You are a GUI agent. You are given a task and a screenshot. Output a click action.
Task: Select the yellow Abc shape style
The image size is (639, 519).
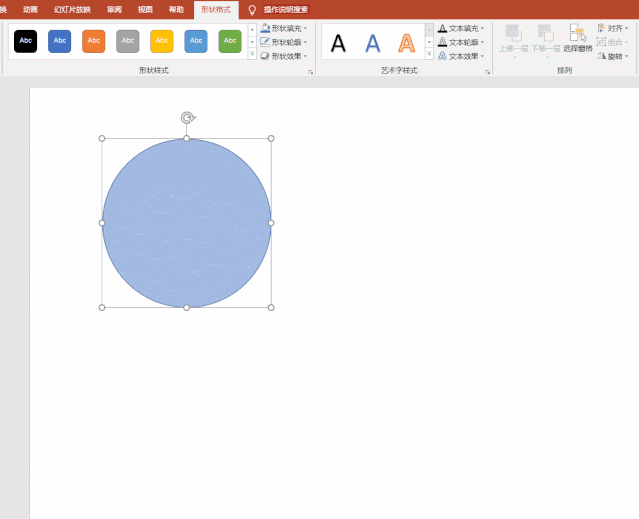(162, 41)
